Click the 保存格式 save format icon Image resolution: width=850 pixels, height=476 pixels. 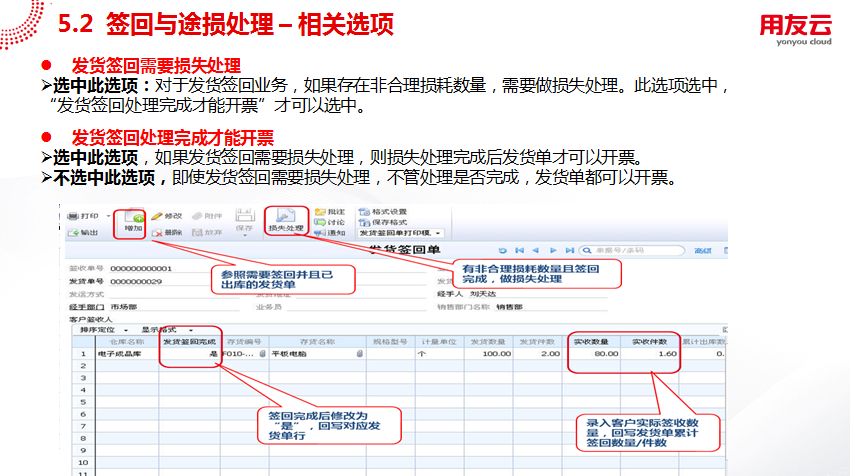point(364,222)
